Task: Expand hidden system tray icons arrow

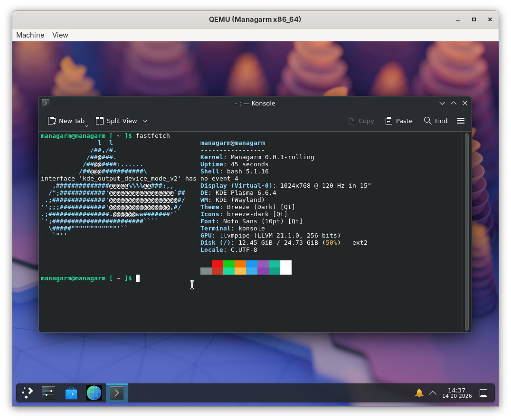Action: [433, 393]
